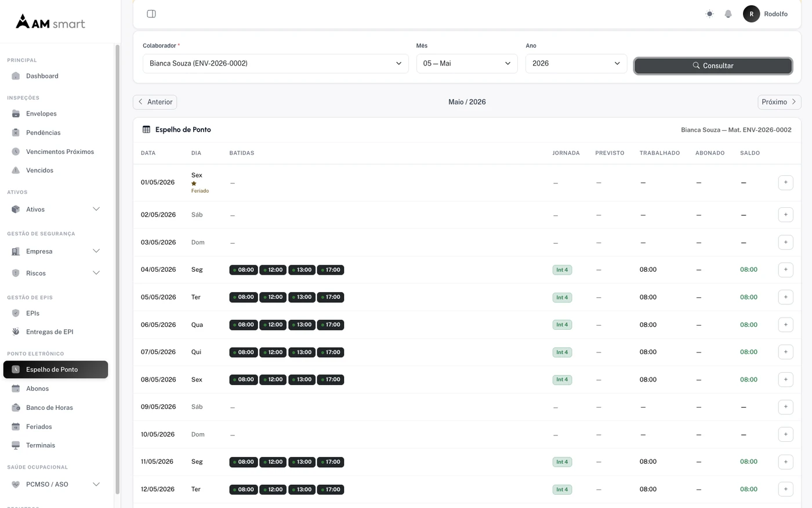Go to Próximo month

779,102
